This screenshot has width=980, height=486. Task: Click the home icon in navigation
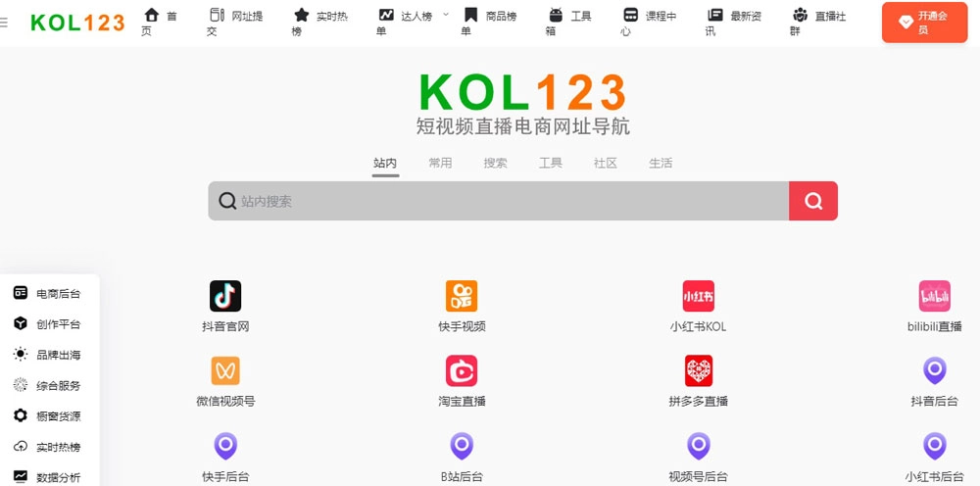[x=152, y=15]
